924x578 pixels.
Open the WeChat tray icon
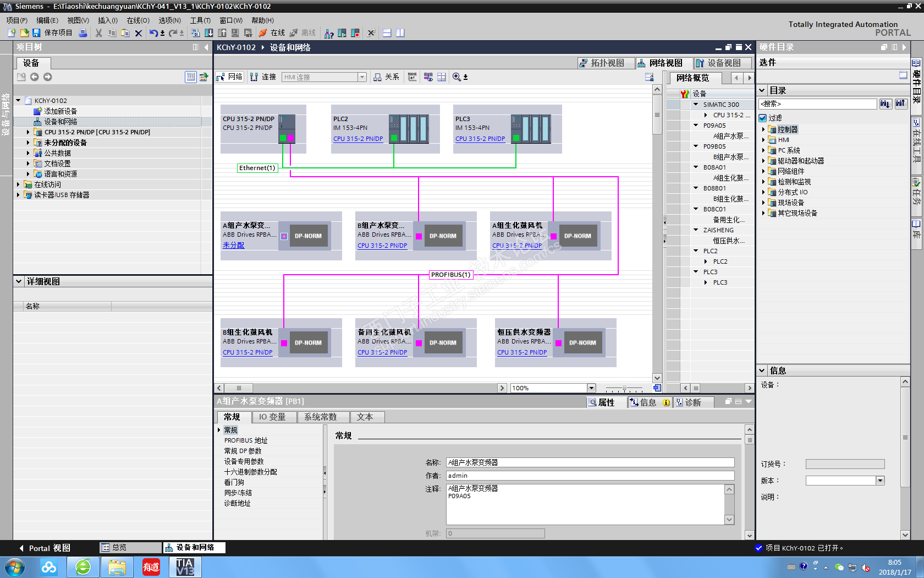point(839,567)
